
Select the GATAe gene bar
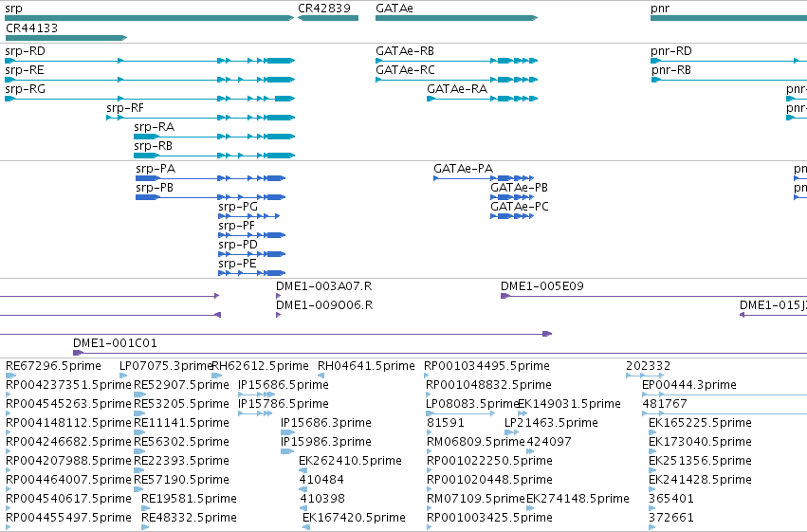click(456, 18)
